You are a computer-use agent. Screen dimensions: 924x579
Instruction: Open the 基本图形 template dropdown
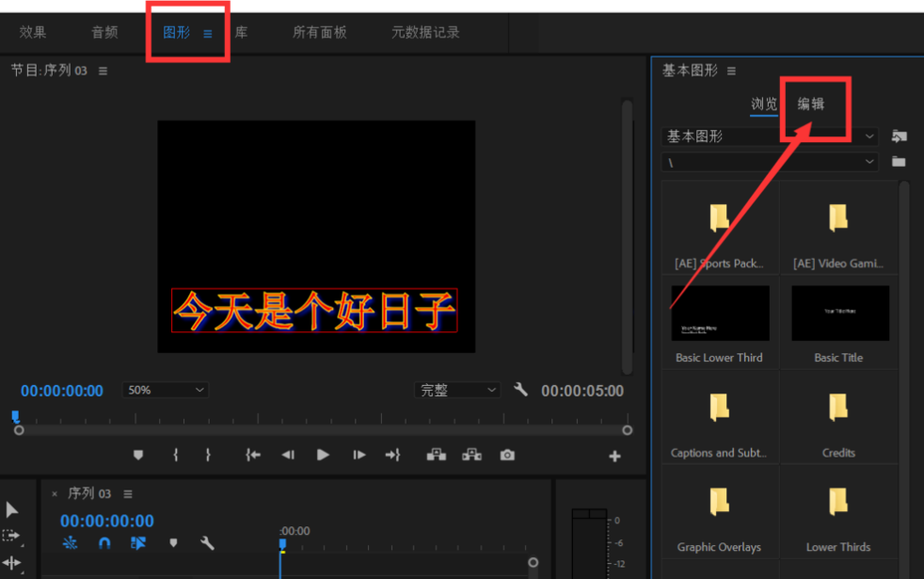click(x=769, y=137)
